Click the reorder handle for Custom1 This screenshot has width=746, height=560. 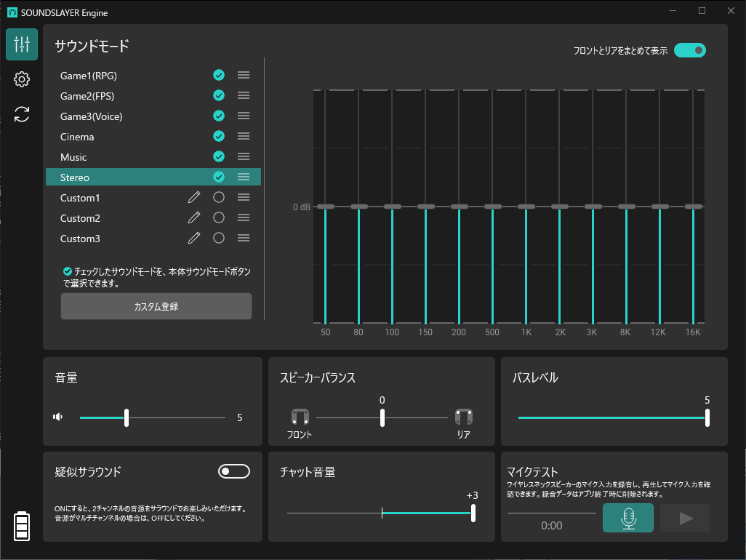(x=244, y=197)
